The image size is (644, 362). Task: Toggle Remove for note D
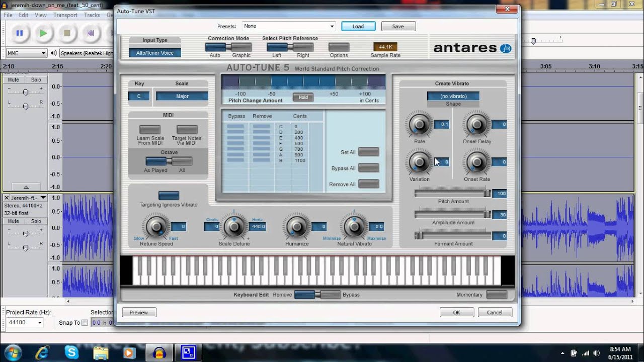pos(261,132)
